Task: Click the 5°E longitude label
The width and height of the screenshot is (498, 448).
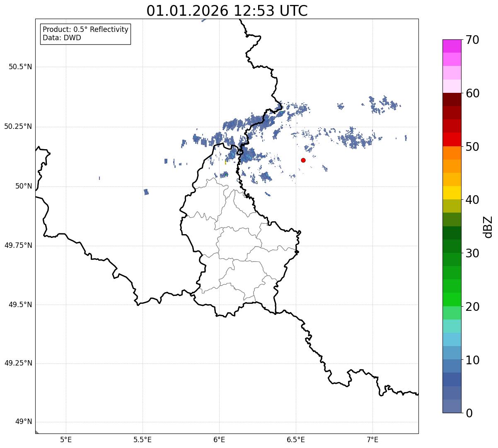Action: (66, 439)
